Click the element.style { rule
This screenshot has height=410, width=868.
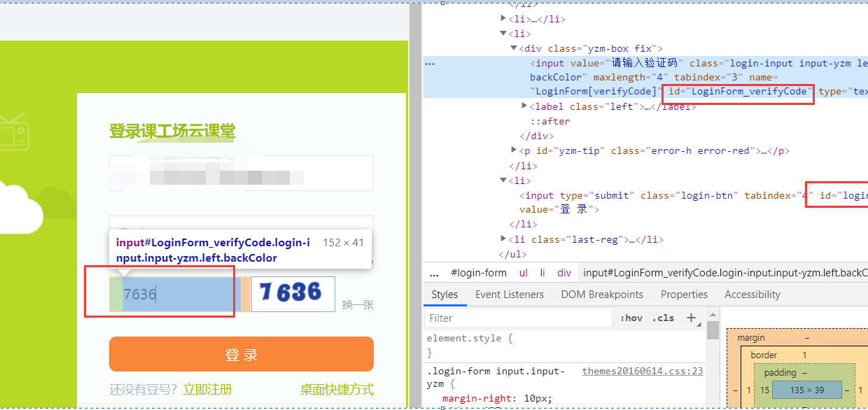click(470, 338)
